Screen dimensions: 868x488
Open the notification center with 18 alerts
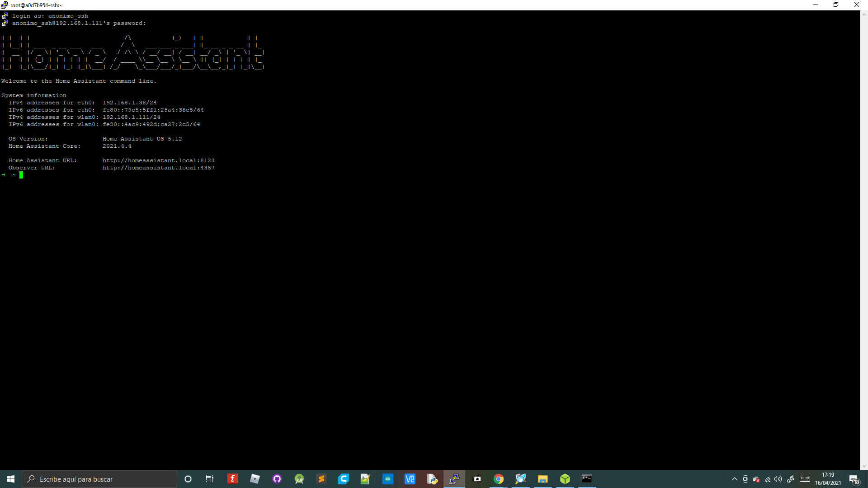pyautogui.click(x=854, y=479)
